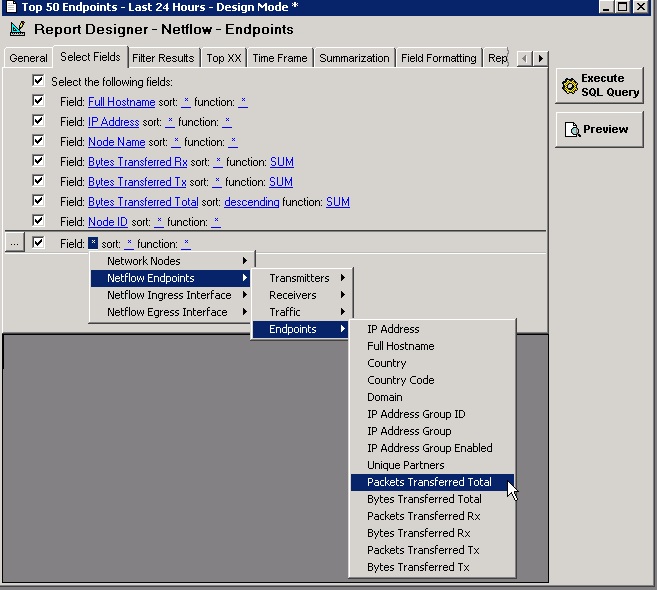This screenshot has height=590, width=657.
Task: Switch to the Top XX tab
Action: click(x=224, y=58)
